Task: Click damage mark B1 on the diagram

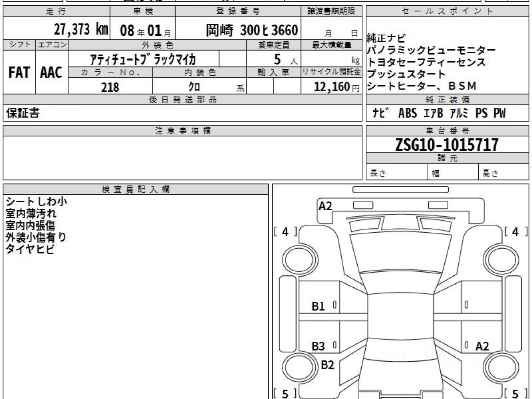Action: [x=318, y=306]
